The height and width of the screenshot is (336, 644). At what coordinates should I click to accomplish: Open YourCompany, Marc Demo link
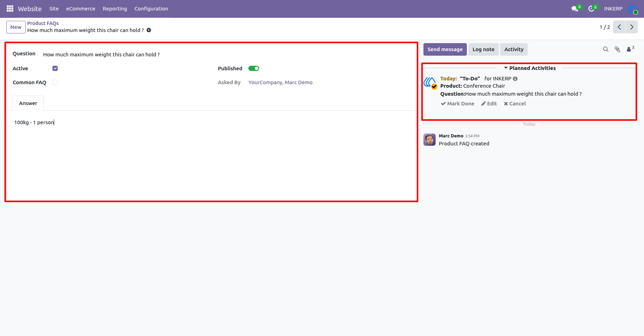[x=280, y=82]
